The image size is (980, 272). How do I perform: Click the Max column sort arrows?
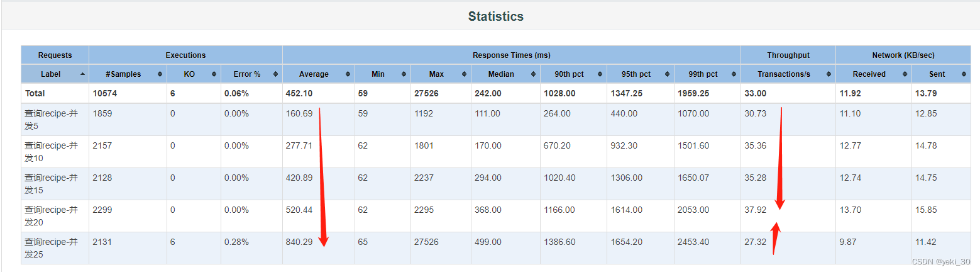pos(463,74)
